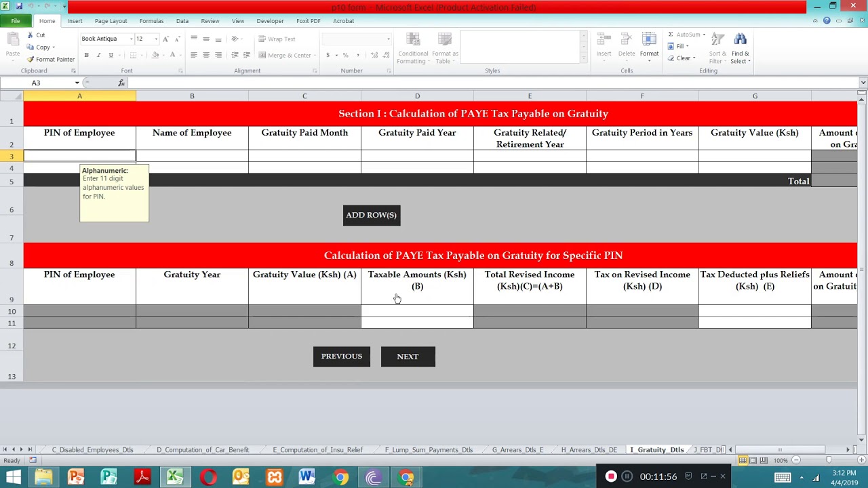The height and width of the screenshot is (488, 868).
Task: Click the zoom in plus button
Action: (x=861, y=460)
